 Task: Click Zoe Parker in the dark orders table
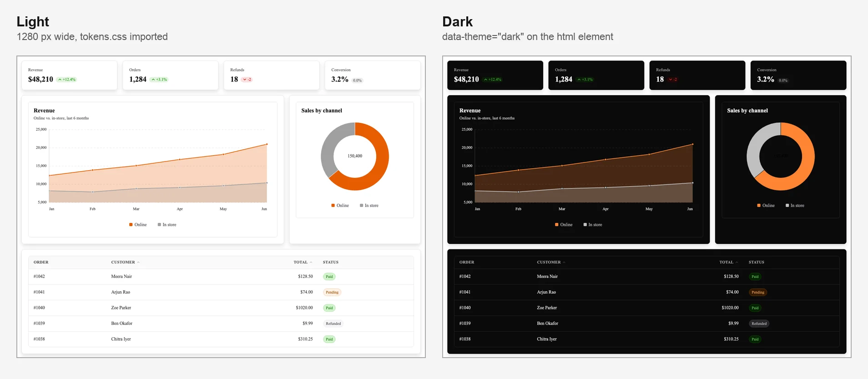tap(547, 308)
